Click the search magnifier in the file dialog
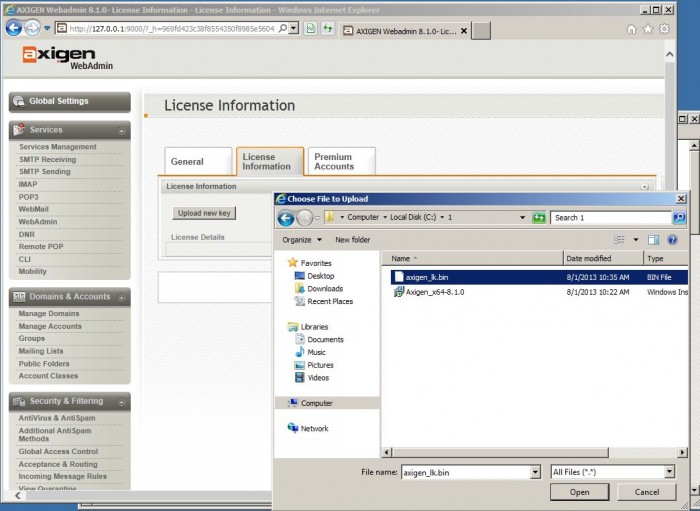This screenshot has width=700, height=511. coord(679,218)
